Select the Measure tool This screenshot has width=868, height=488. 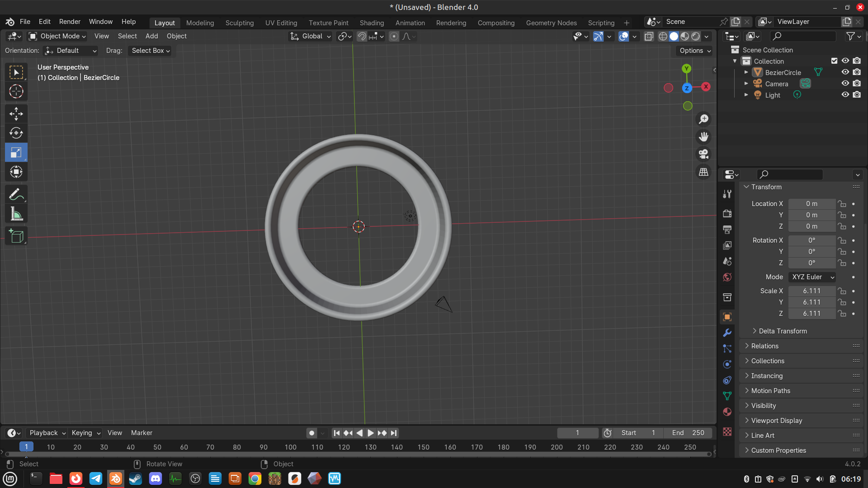[x=16, y=214]
